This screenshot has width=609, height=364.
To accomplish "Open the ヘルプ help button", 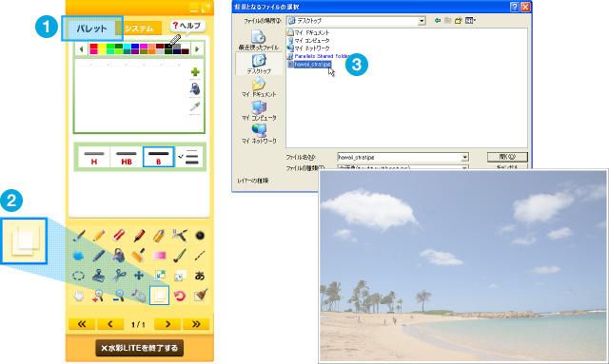I will pos(187,26).
